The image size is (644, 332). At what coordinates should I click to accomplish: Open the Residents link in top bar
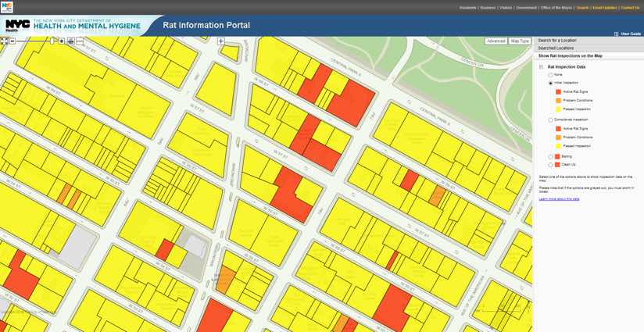[467, 8]
